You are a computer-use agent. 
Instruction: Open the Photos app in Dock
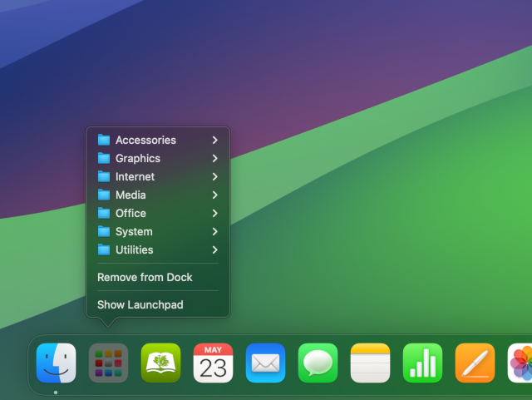(520, 363)
